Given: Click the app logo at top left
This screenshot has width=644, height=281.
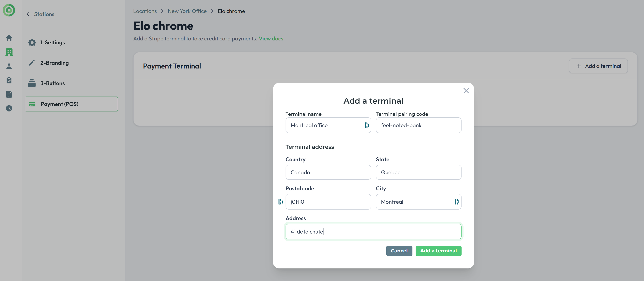Looking at the screenshot, I should (9, 10).
